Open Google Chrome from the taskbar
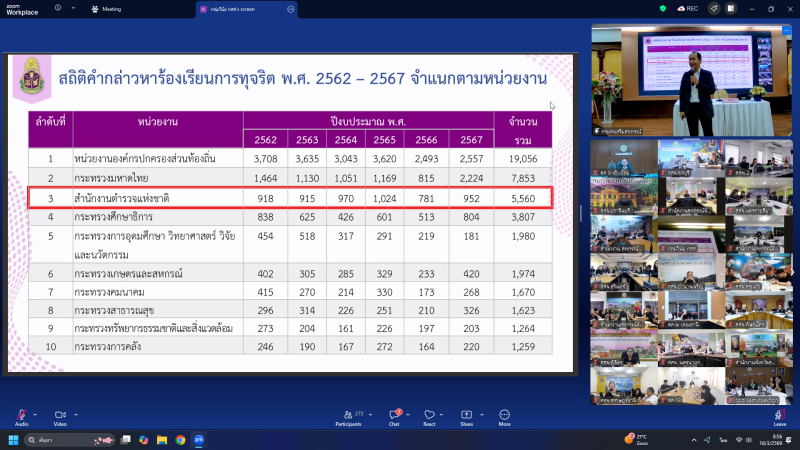Screen dimensions: 800x450 (180, 439)
